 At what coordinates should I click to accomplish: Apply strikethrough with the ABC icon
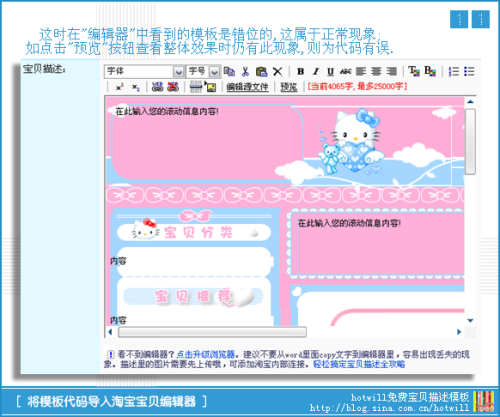point(345,71)
